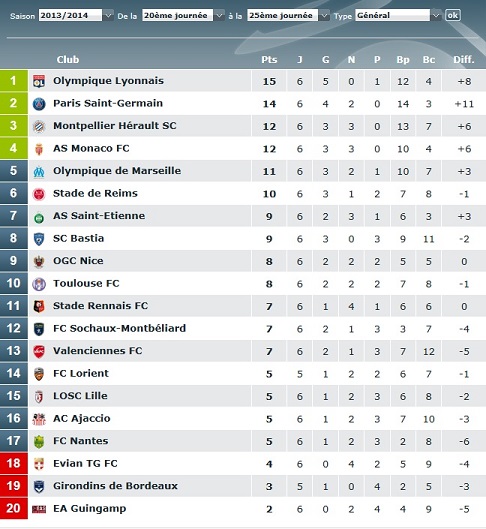Click the Olympique de Marseille crest icon
This screenshot has height=529, width=486.
pos(39,171)
